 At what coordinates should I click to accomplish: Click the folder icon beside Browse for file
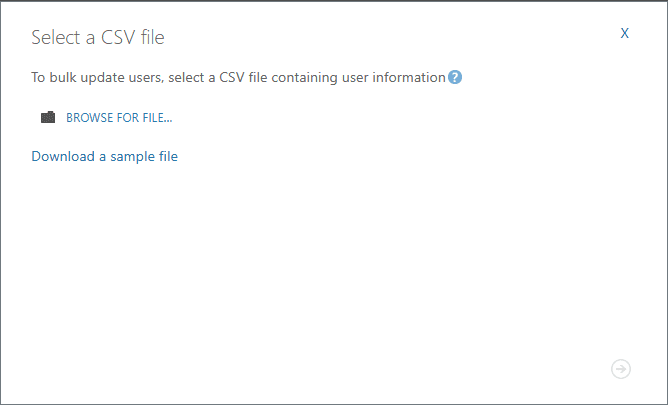pyautogui.click(x=48, y=117)
